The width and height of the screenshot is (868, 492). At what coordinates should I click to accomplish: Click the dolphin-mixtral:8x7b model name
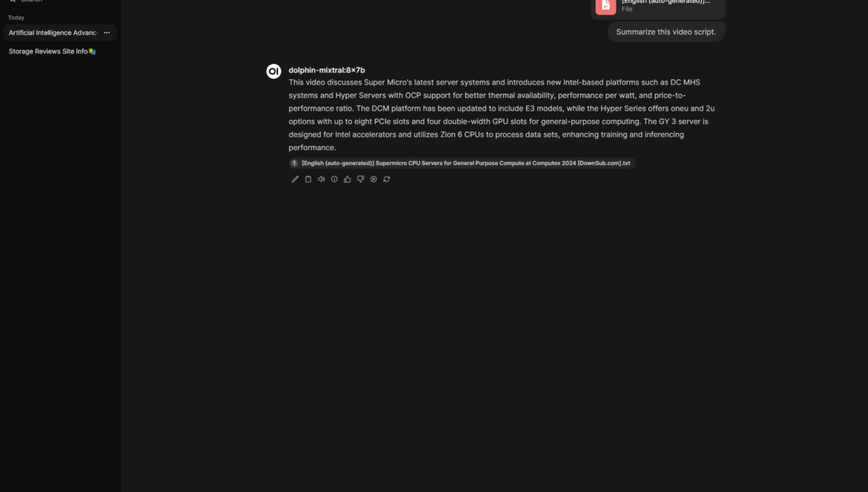[x=326, y=70]
